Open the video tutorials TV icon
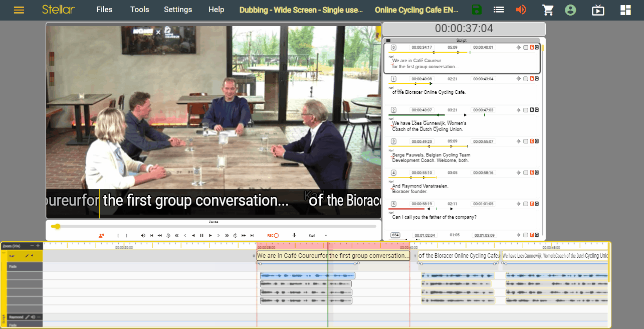 [x=598, y=10]
